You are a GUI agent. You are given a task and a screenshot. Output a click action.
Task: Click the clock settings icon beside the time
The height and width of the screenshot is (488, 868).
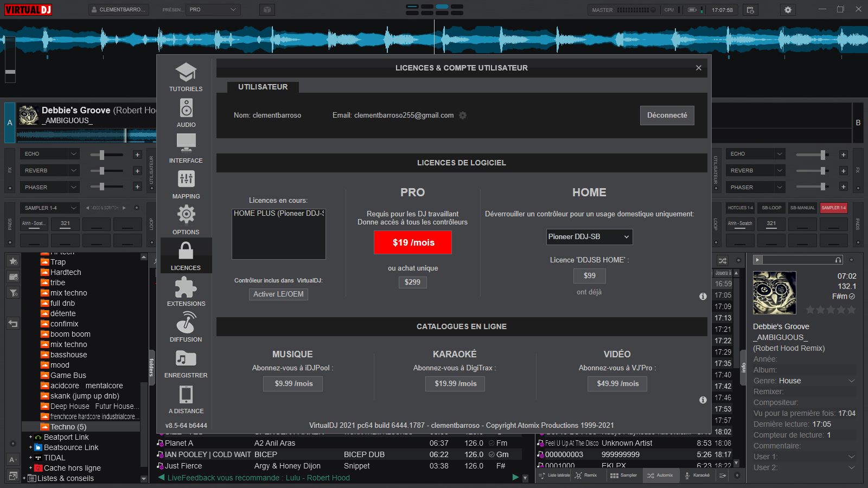pyautogui.click(x=750, y=10)
